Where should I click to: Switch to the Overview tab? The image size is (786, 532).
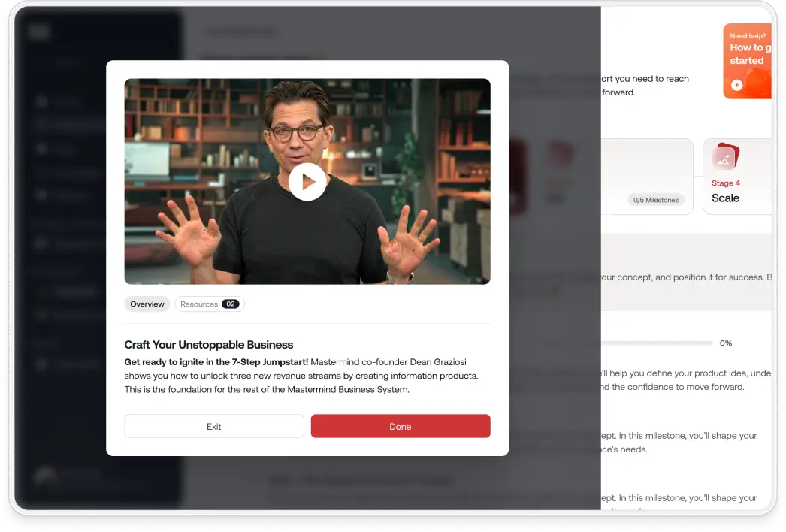(147, 304)
